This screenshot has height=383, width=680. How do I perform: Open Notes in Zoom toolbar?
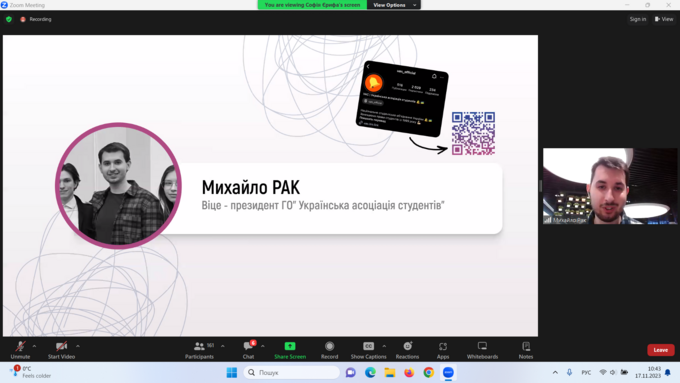[x=526, y=350]
